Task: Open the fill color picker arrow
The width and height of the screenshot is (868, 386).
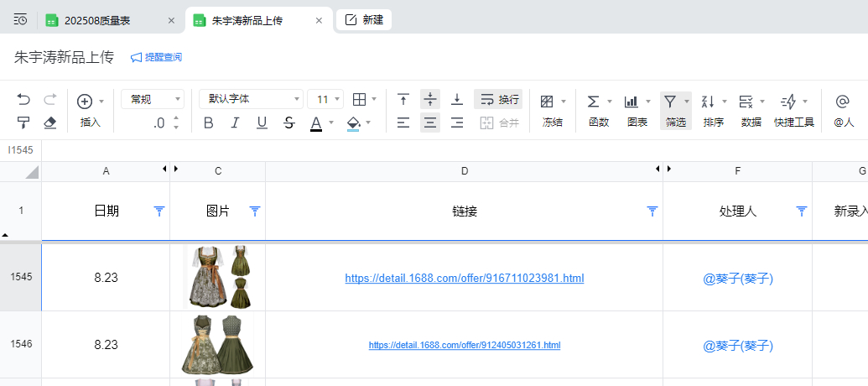Action: pos(369,123)
